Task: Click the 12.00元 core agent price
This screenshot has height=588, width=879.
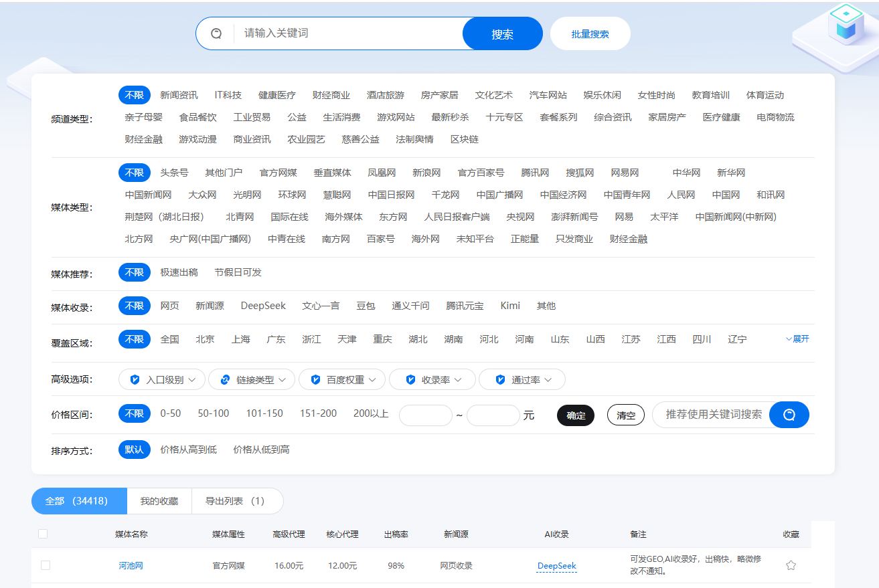Action: coord(342,566)
